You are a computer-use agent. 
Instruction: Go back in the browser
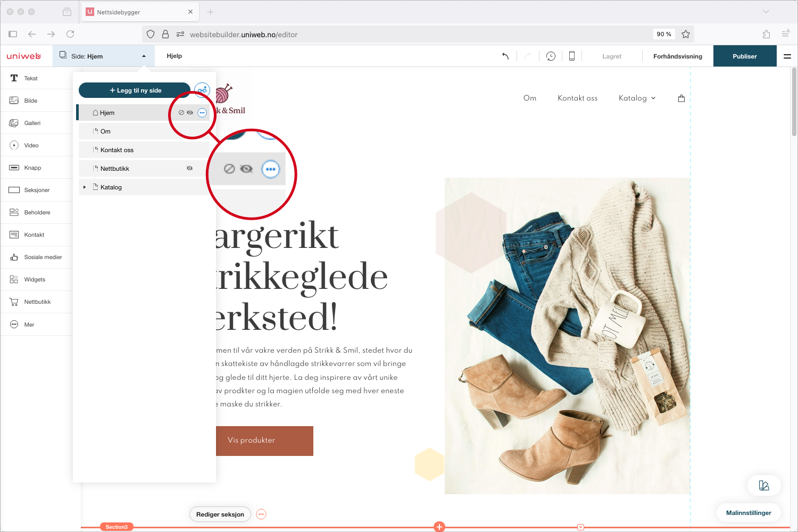(x=32, y=34)
